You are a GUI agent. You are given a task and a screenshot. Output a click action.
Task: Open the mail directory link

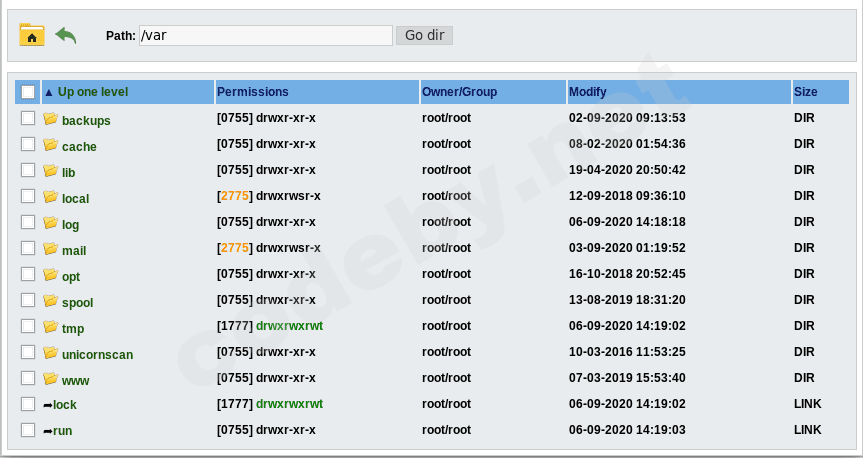coord(74,250)
